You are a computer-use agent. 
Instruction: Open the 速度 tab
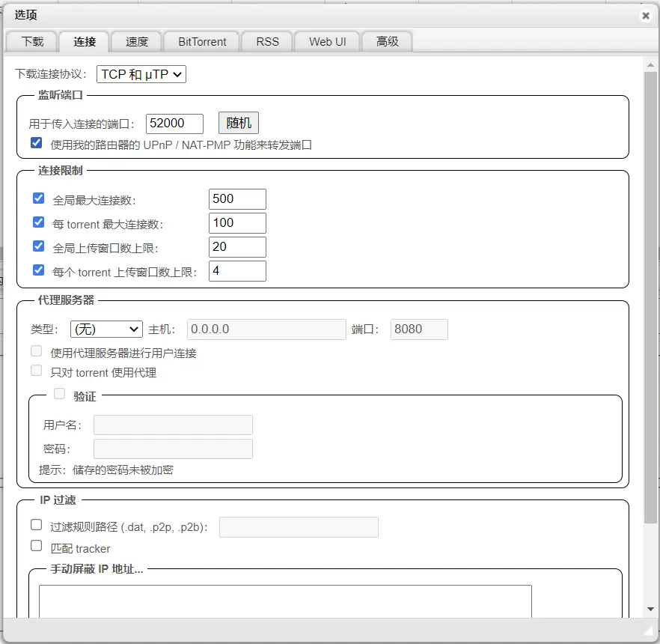pyautogui.click(x=137, y=42)
